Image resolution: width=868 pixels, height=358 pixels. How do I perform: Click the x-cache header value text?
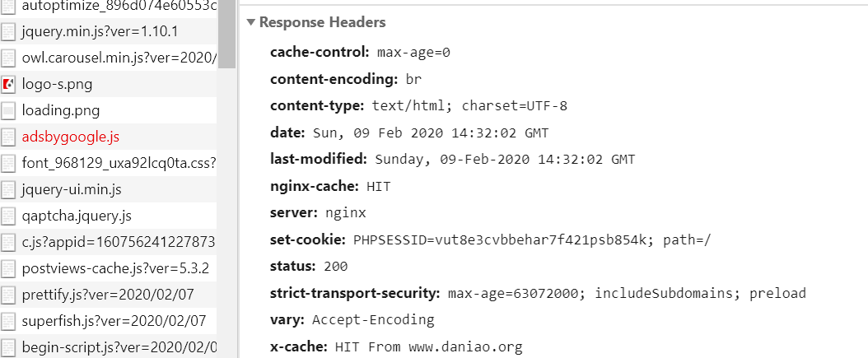(428, 347)
